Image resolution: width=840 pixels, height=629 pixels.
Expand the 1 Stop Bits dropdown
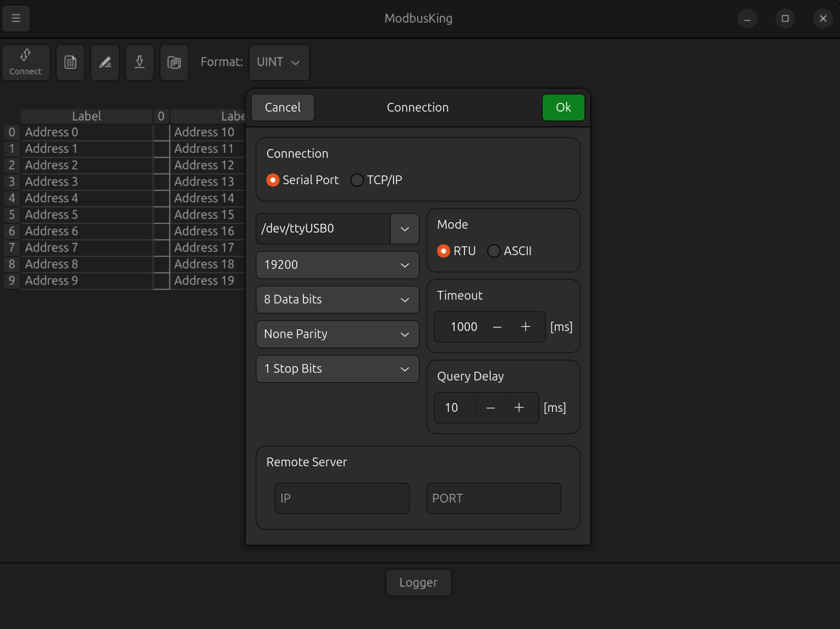coord(338,369)
